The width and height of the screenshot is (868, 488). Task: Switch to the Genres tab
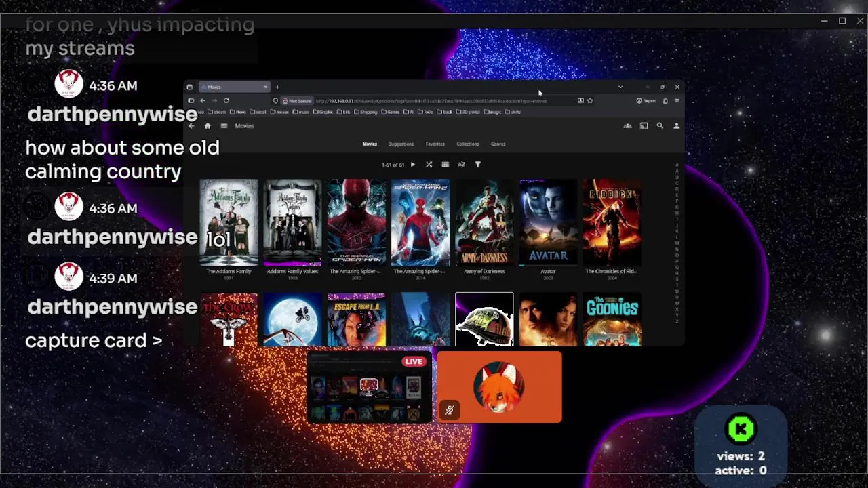click(x=498, y=144)
